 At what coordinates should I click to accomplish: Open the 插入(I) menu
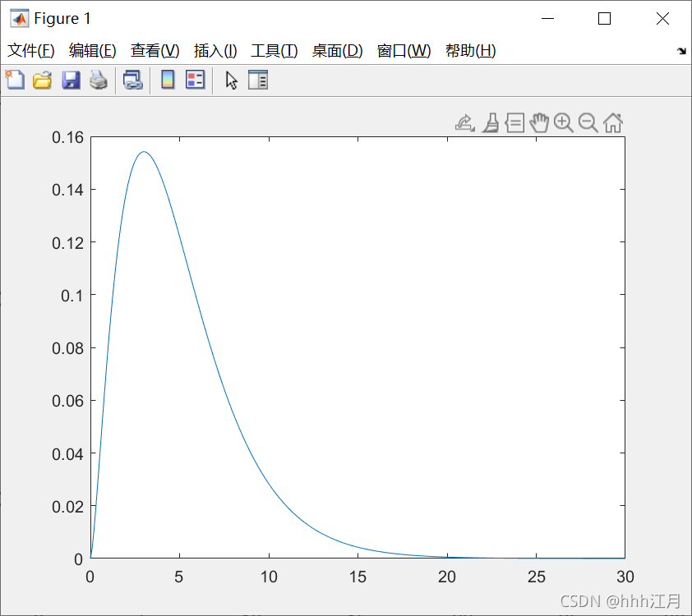[215, 51]
